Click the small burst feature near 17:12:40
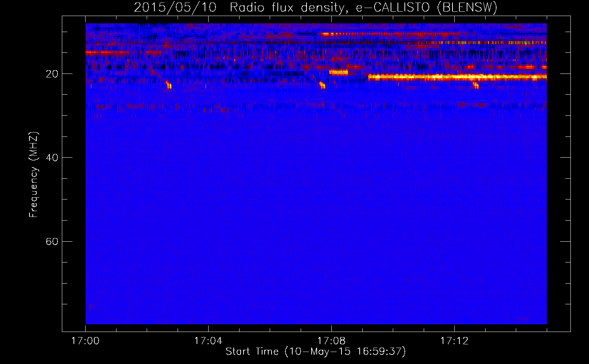Viewport: 589px width, 364px height. [x=476, y=85]
